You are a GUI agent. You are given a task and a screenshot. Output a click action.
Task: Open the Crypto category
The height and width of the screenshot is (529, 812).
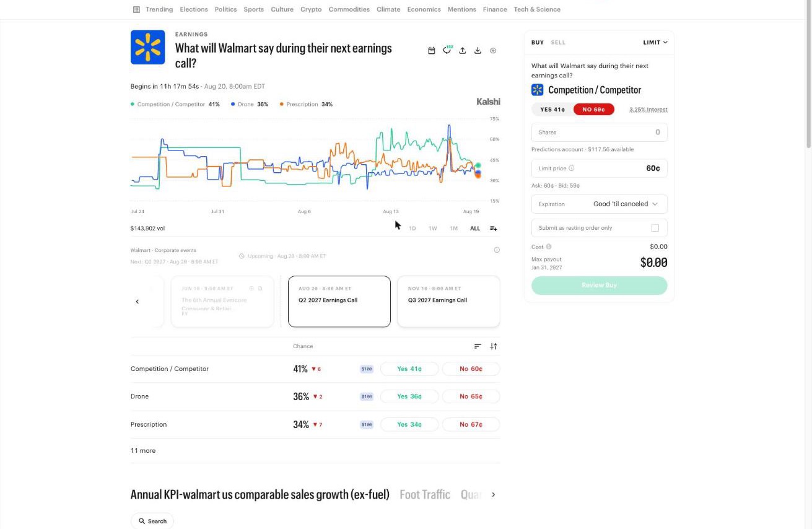click(x=311, y=9)
